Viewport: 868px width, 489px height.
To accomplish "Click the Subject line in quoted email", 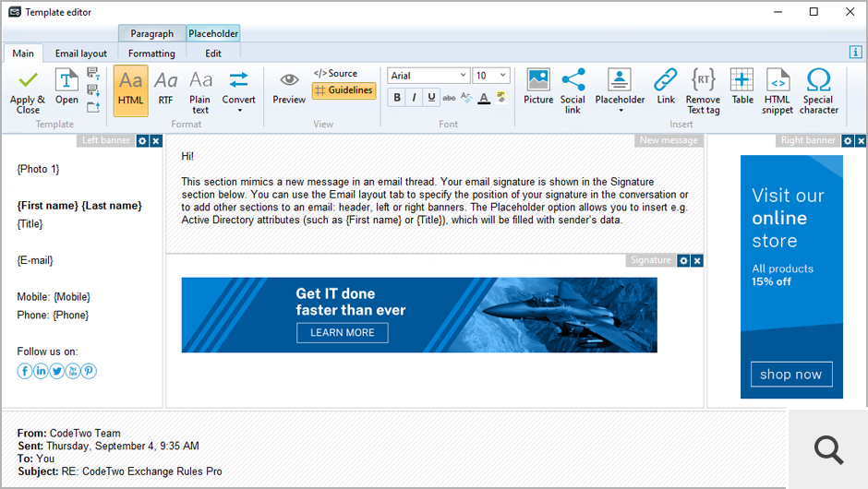I will tap(119, 471).
